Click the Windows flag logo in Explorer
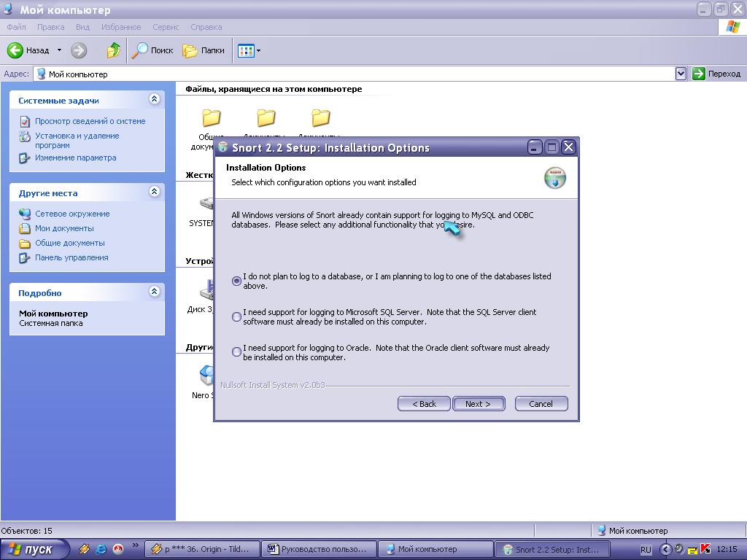747x560 pixels. tap(732, 27)
